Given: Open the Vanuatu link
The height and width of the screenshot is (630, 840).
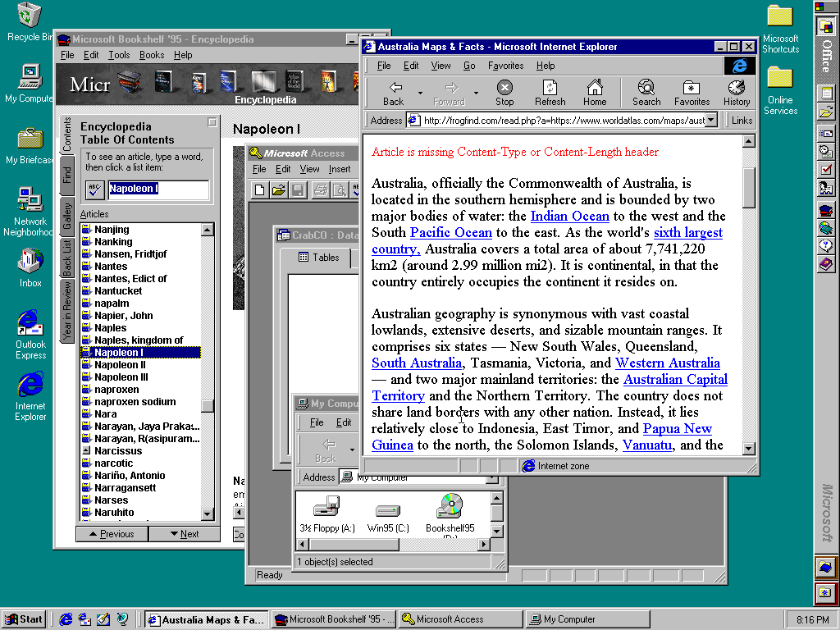Looking at the screenshot, I should click(x=647, y=445).
